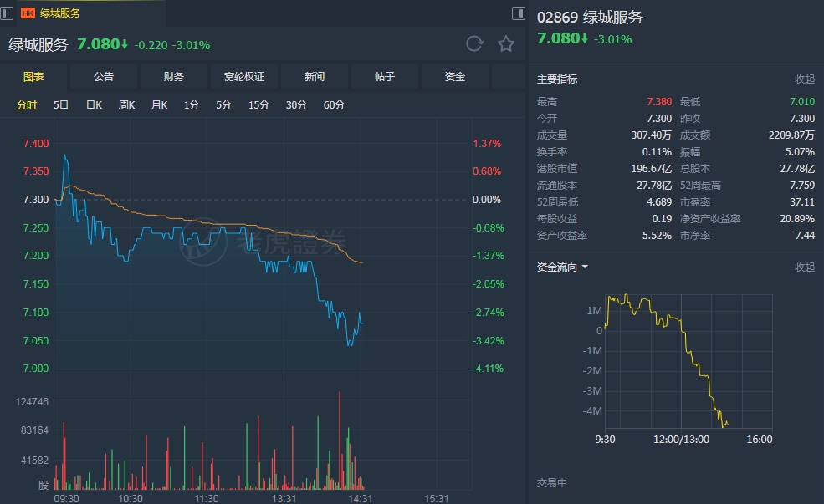The width and height of the screenshot is (824, 504).
Task: Click the 绿城服务 stock tab title
Action: pyautogui.click(x=60, y=13)
